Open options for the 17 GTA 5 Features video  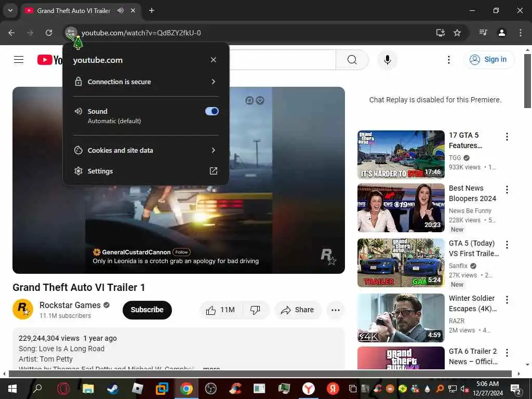[x=507, y=137]
